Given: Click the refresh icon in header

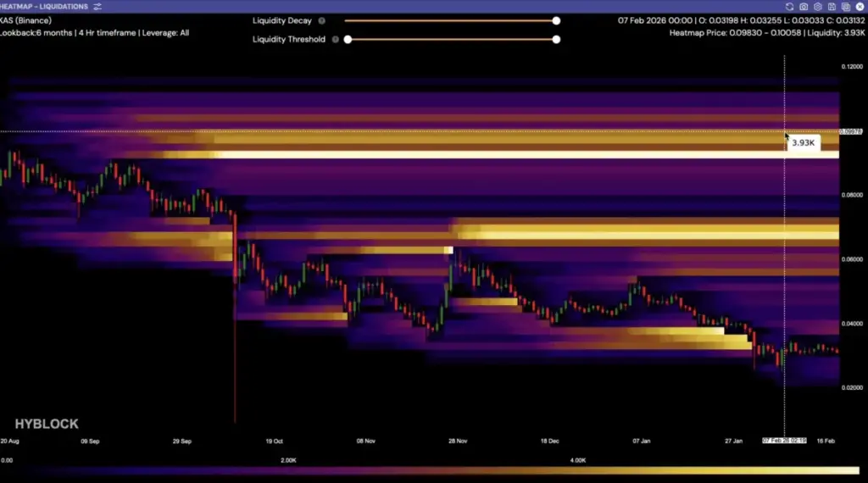Looking at the screenshot, I should (789, 7).
